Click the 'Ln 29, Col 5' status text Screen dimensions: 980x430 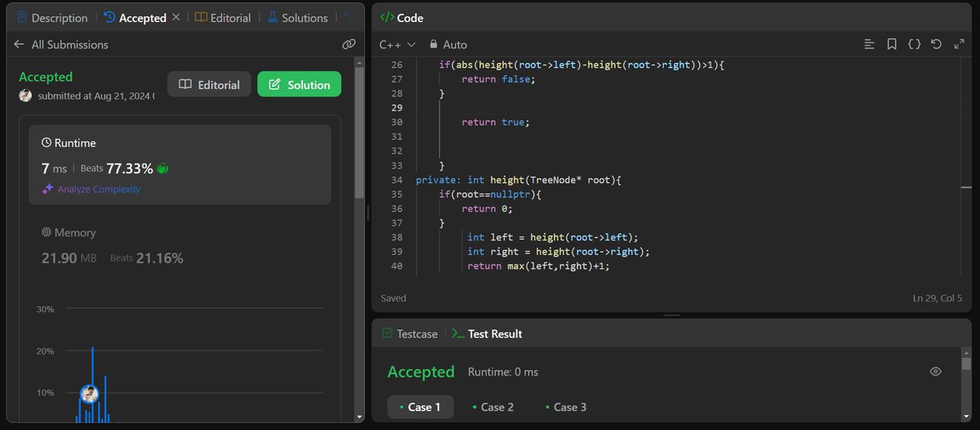pyautogui.click(x=938, y=298)
